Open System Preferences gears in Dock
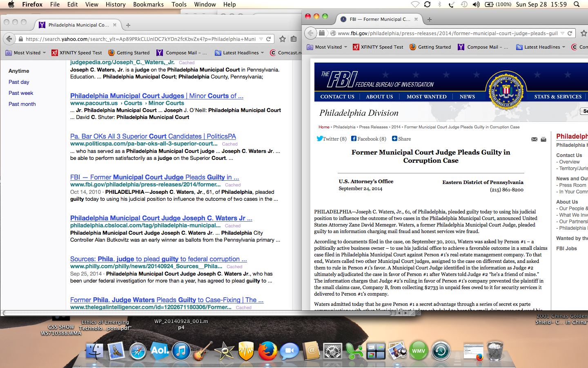The image size is (588, 368). click(333, 351)
